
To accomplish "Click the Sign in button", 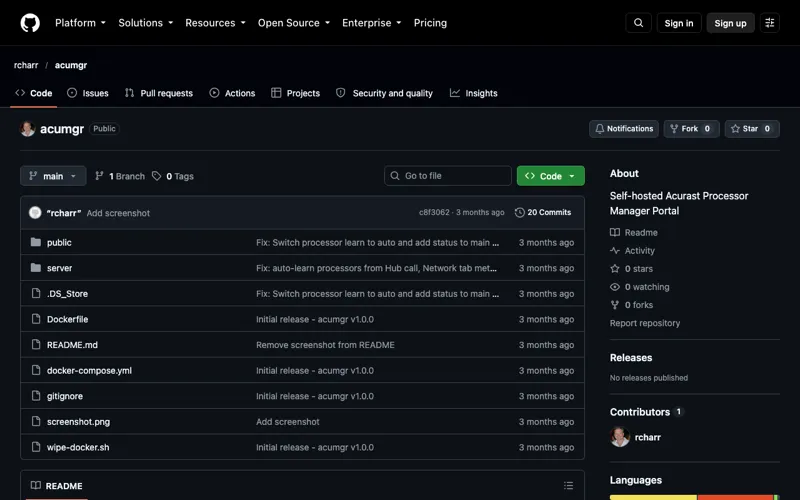I will click(x=679, y=23).
